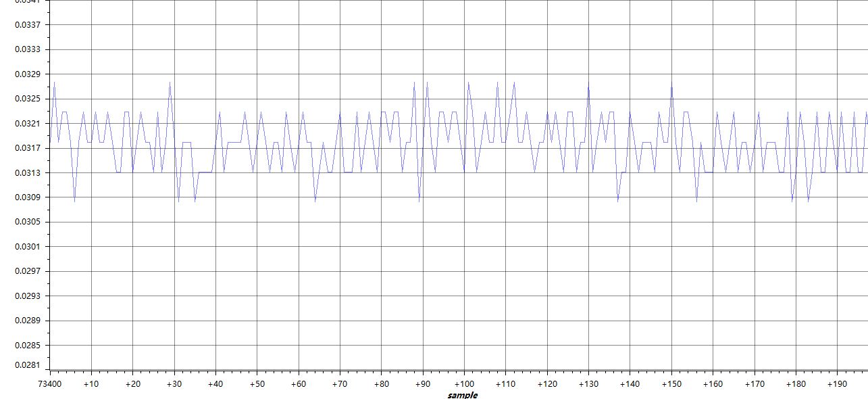Click the 0.0281 y-axis label

pyautogui.click(x=28, y=365)
